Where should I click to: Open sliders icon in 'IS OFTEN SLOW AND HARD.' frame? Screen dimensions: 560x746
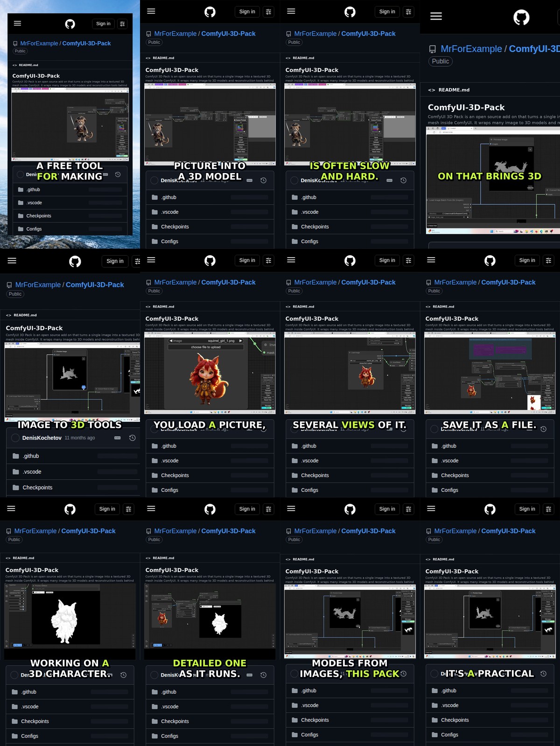pyautogui.click(x=408, y=12)
